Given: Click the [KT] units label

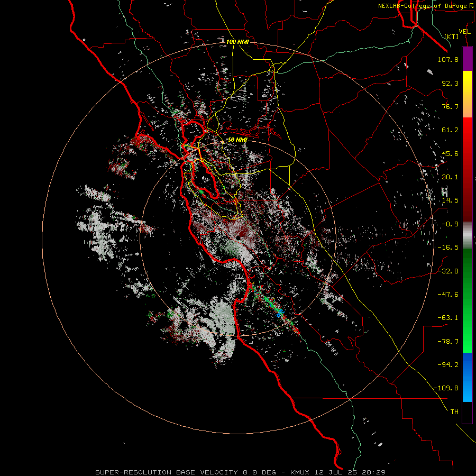Looking at the screenshot, I should click(452, 36).
